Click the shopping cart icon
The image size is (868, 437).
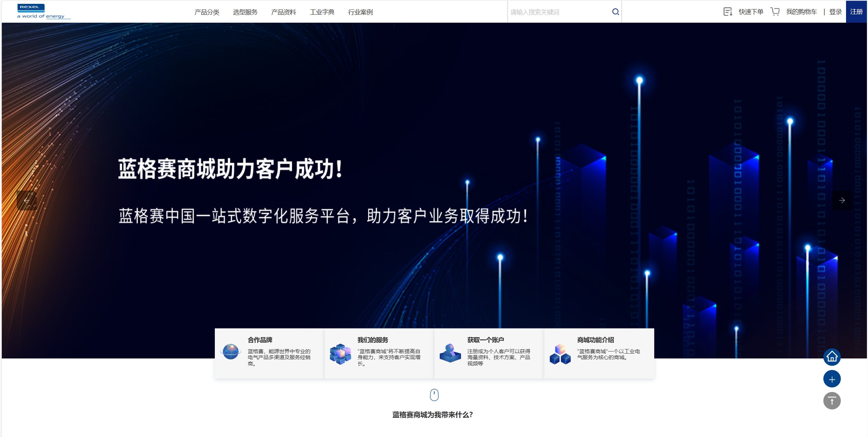[775, 12]
